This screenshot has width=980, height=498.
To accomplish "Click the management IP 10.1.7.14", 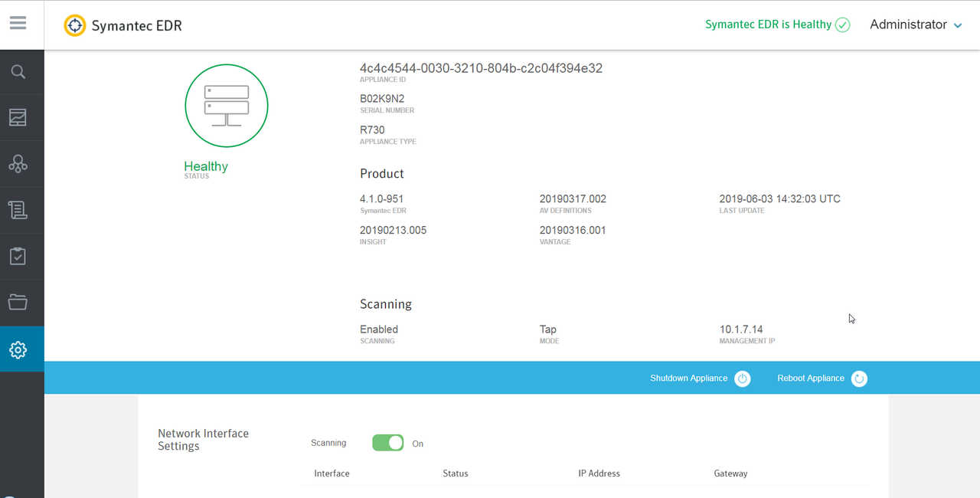I will (x=741, y=329).
